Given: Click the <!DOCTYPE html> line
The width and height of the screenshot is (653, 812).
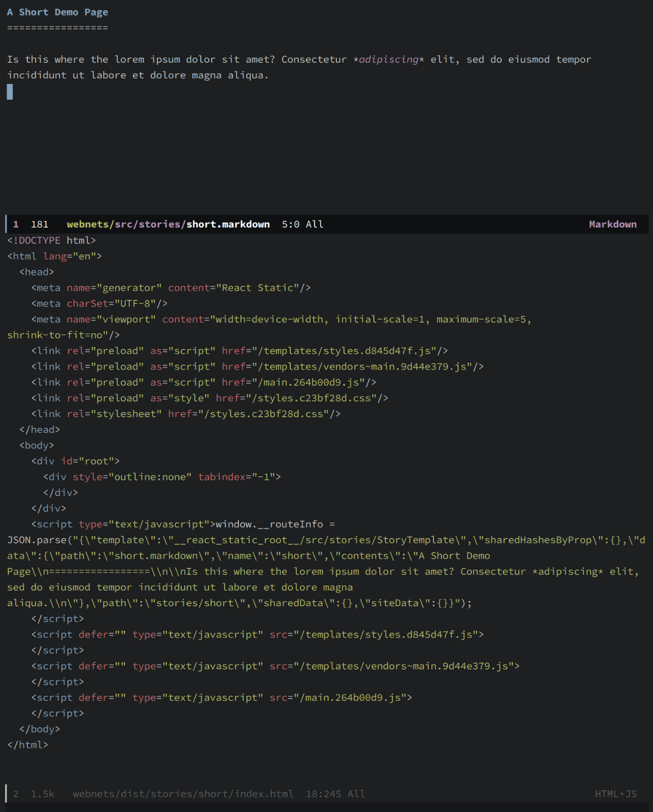Looking at the screenshot, I should [52, 240].
